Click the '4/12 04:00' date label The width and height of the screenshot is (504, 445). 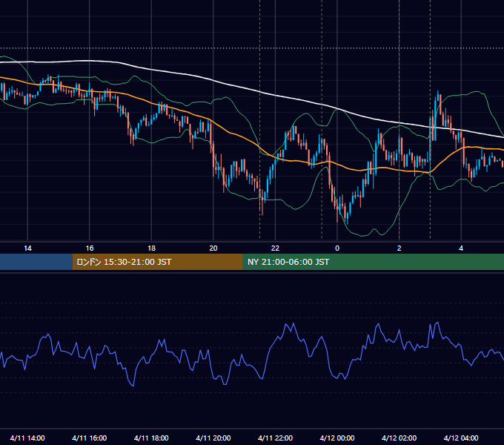tap(461, 438)
